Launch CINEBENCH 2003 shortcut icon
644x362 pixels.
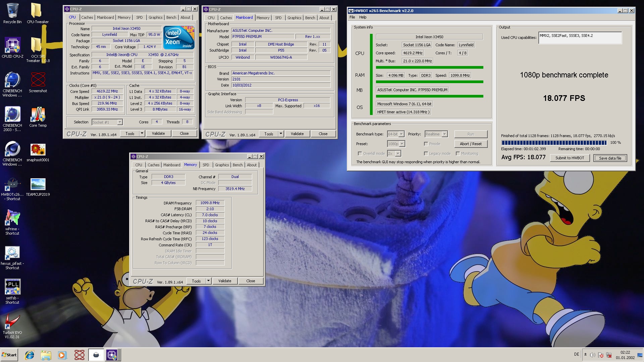(12, 119)
